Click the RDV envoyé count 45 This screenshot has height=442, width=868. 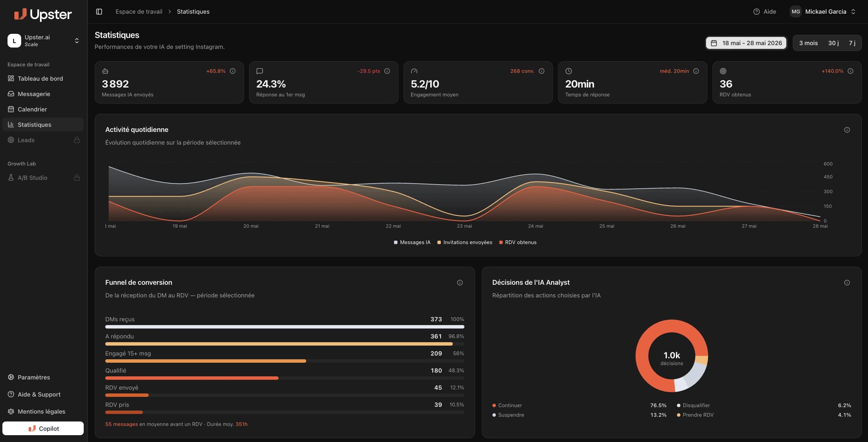tap(438, 388)
